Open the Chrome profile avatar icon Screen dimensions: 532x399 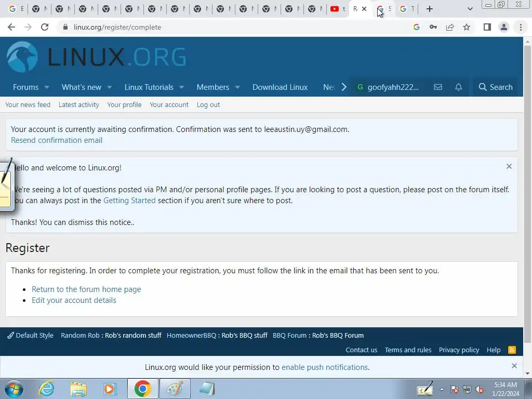tap(504, 27)
